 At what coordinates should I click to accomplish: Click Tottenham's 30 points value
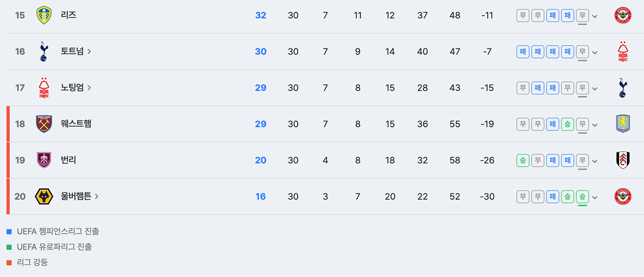[260, 52]
